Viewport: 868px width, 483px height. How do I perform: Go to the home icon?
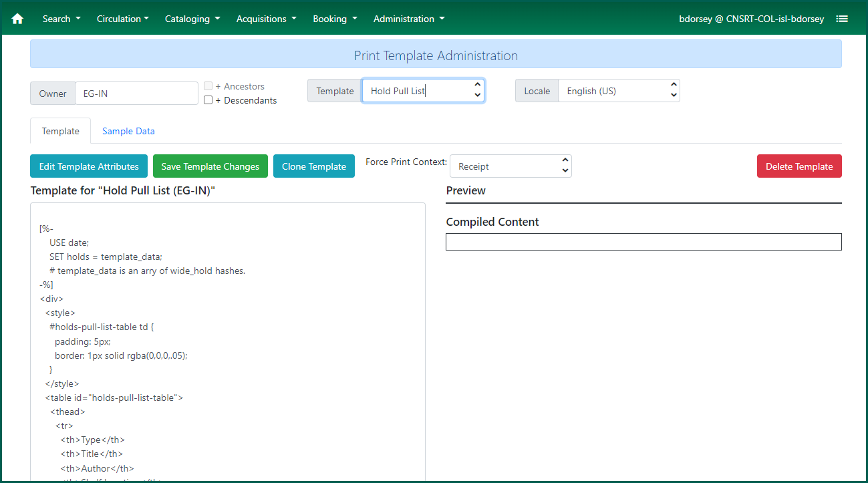(17, 19)
